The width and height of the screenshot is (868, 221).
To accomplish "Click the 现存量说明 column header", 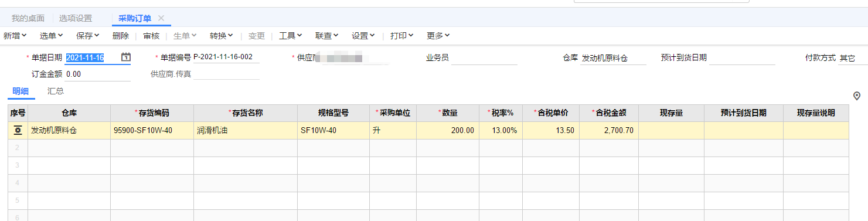I will point(816,113).
